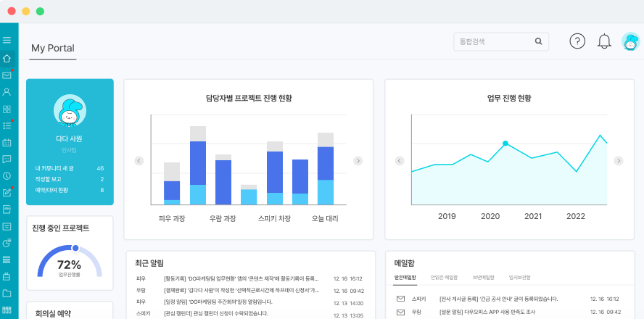The image size is (644, 319).
Task: Go to Home via the house icon
Action: (7, 59)
